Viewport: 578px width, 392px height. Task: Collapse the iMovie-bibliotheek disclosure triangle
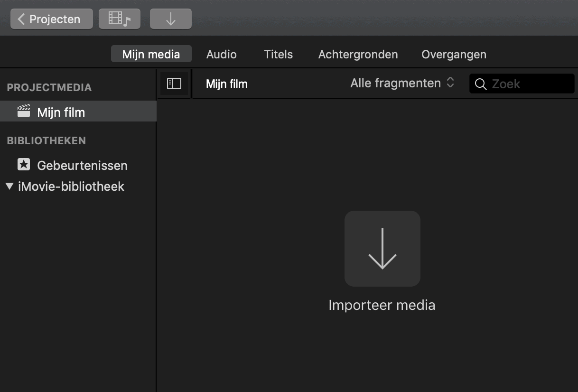tap(9, 186)
